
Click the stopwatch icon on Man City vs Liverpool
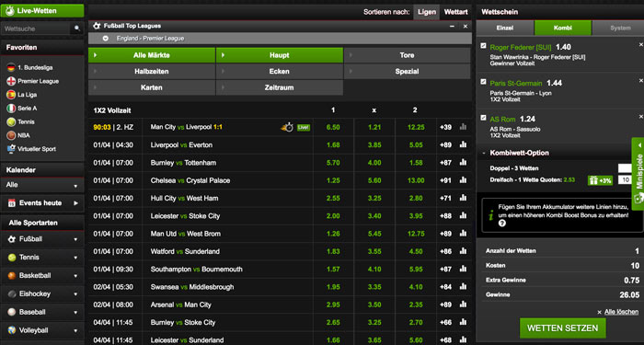click(x=287, y=127)
